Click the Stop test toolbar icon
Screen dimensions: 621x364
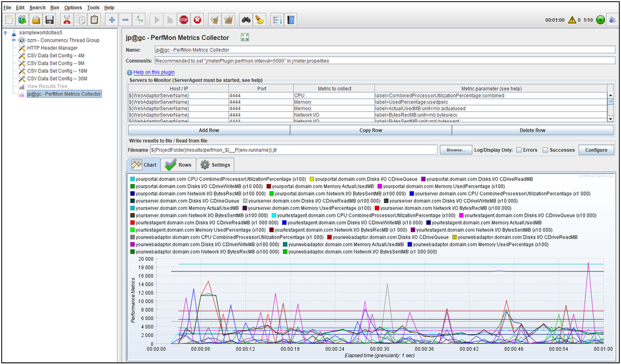(x=183, y=20)
